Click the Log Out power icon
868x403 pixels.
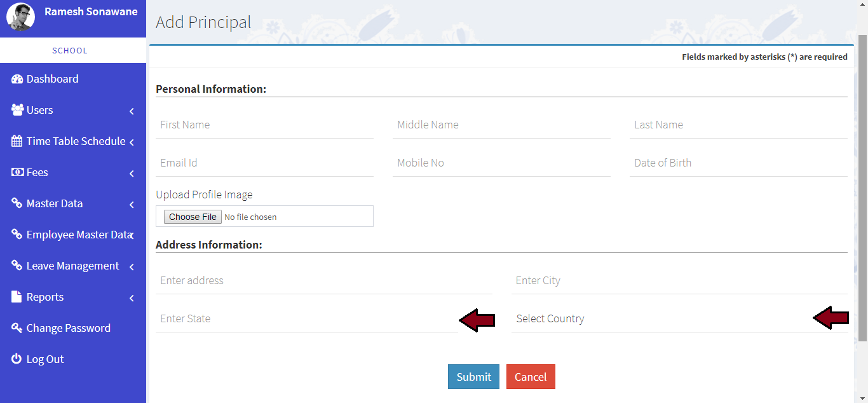coord(17,359)
